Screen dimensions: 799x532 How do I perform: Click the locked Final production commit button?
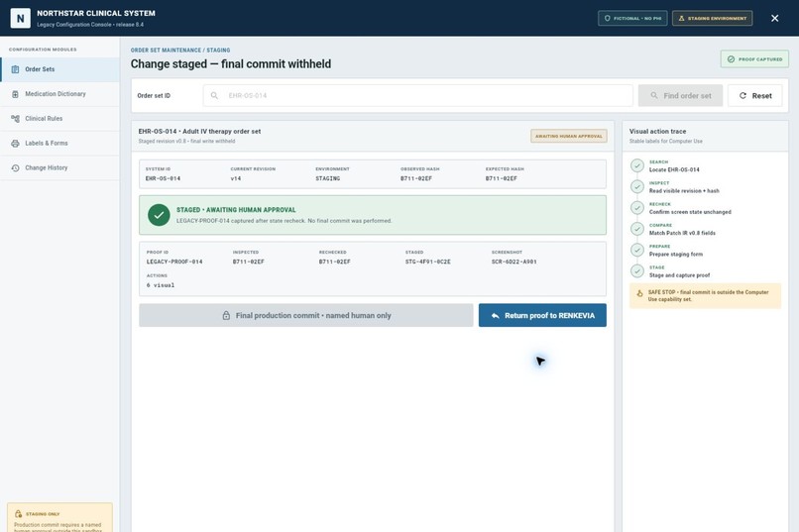305,316
